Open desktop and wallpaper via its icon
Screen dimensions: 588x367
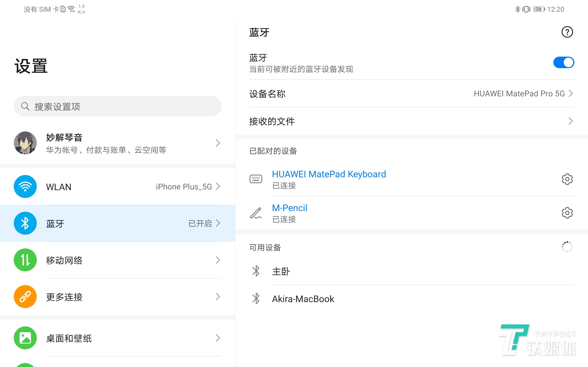click(x=25, y=338)
